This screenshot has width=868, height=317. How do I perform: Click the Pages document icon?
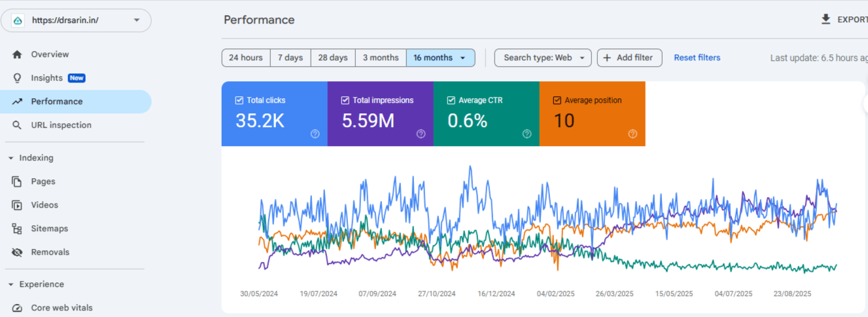coord(17,181)
